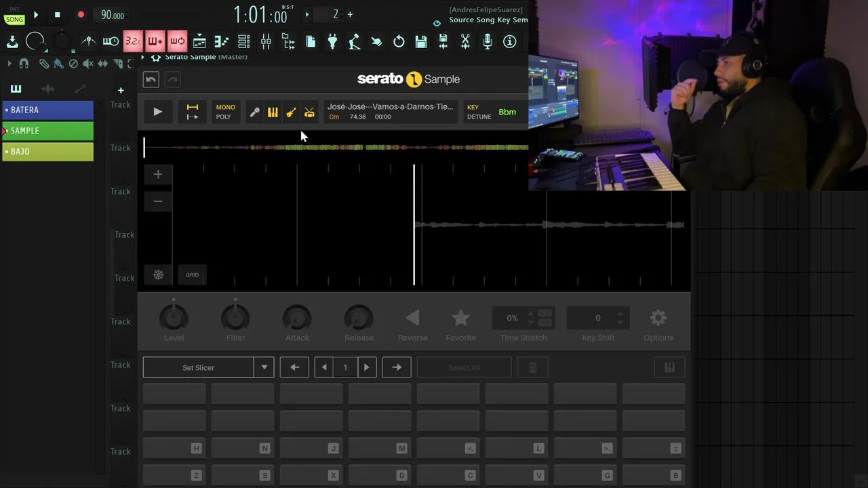Click the José-José song title display
The image size is (868, 488).
[x=391, y=111]
